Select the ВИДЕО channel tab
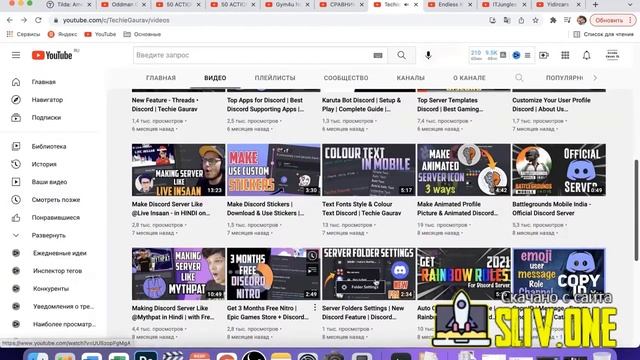Viewport: 640px width, 360px height. coord(215,78)
